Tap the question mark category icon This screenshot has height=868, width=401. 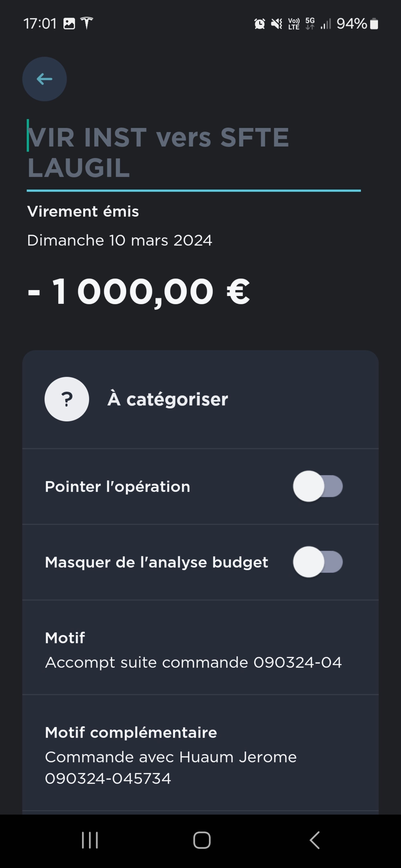pyautogui.click(x=67, y=399)
